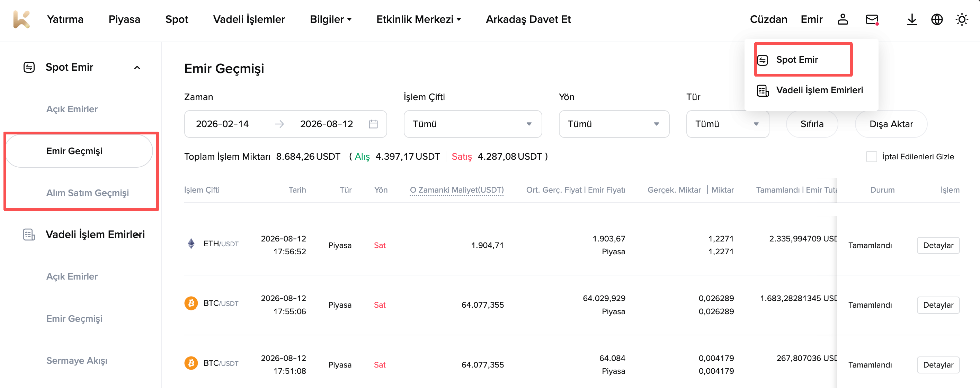Click the download app icon
This screenshot has height=388, width=980.
(912, 19)
